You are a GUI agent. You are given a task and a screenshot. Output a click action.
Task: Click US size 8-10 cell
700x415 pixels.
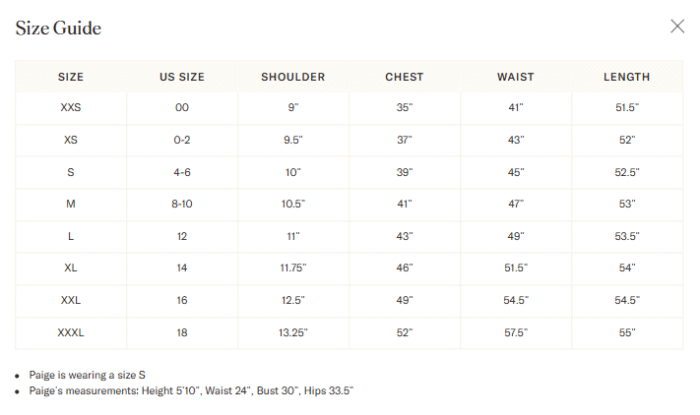coord(182,204)
